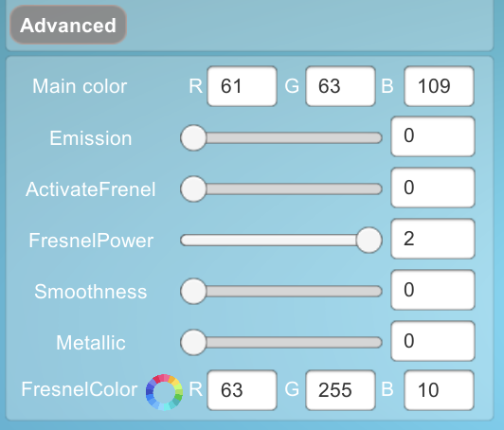
Task: Click the Advanced button
Action: click(x=68, y=25)
